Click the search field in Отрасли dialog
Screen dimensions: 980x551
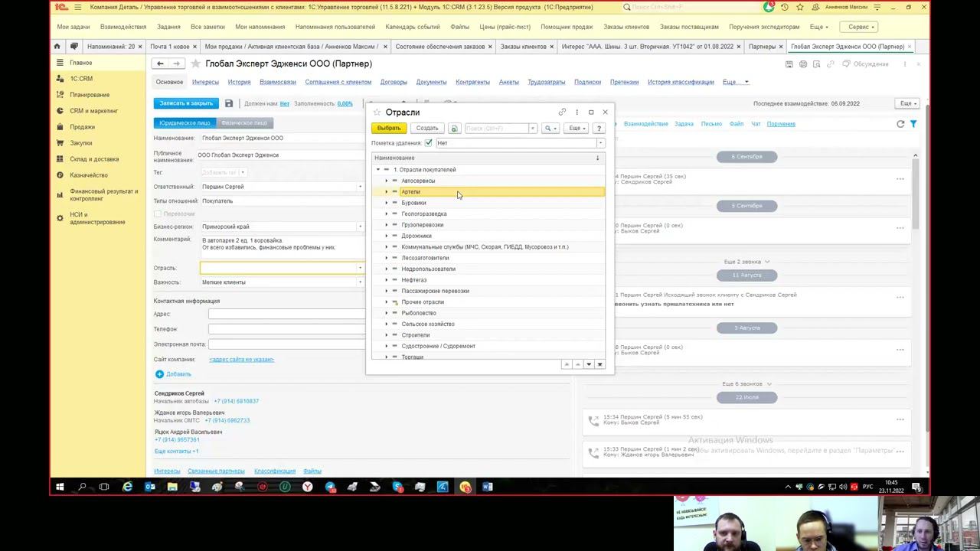498,129
